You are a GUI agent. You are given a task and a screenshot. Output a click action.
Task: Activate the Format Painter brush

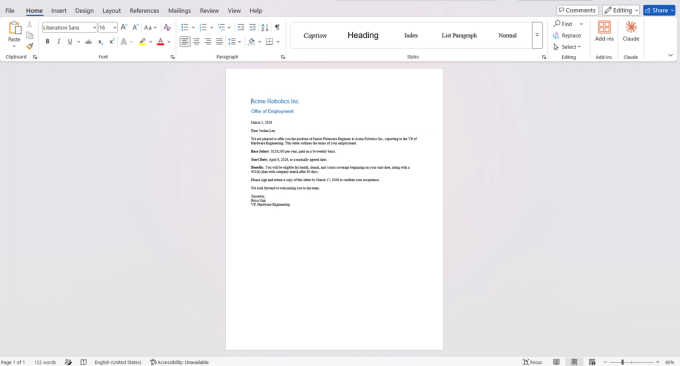(x=29, y=46)
